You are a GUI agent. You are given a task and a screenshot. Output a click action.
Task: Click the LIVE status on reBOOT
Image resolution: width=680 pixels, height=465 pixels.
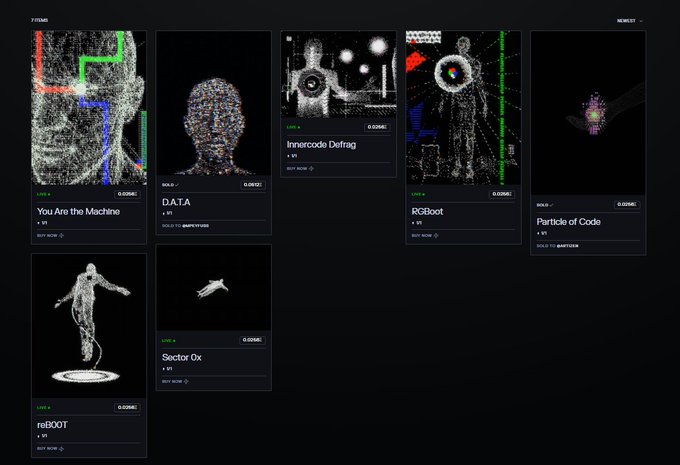(43, 408)
